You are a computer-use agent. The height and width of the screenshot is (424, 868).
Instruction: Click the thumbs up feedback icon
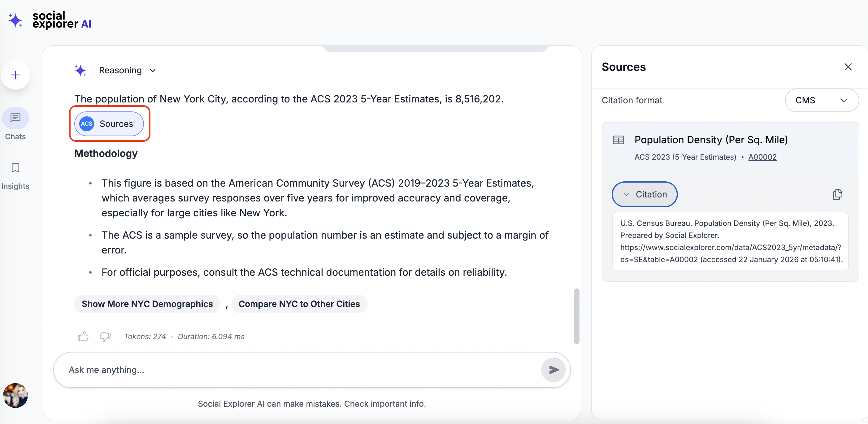pos(83,336)
